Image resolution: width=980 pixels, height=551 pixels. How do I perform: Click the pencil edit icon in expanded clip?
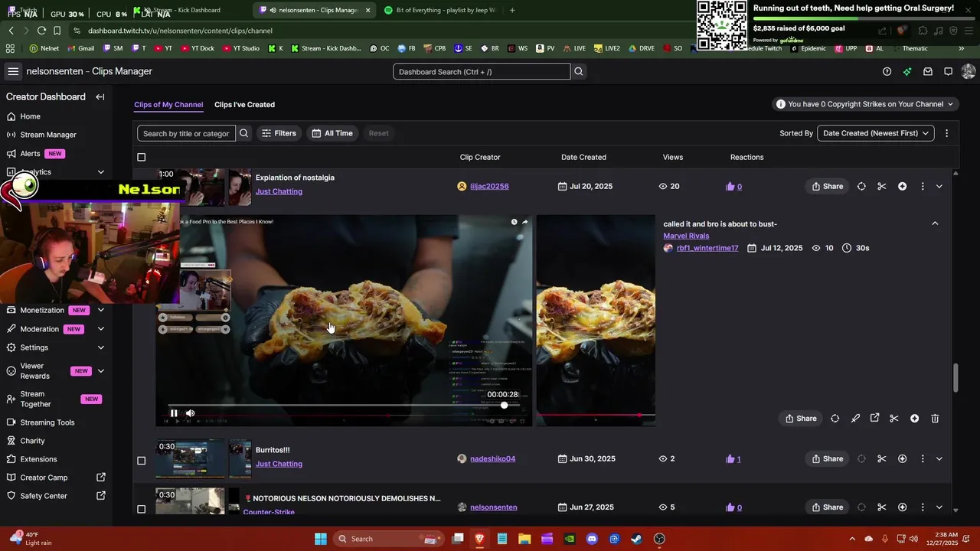point(855,419)
